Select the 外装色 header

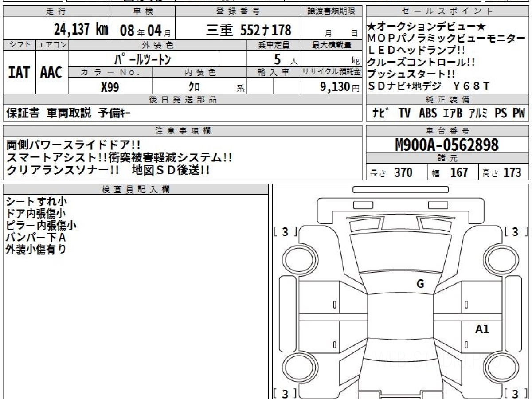(x=157, y=45)
